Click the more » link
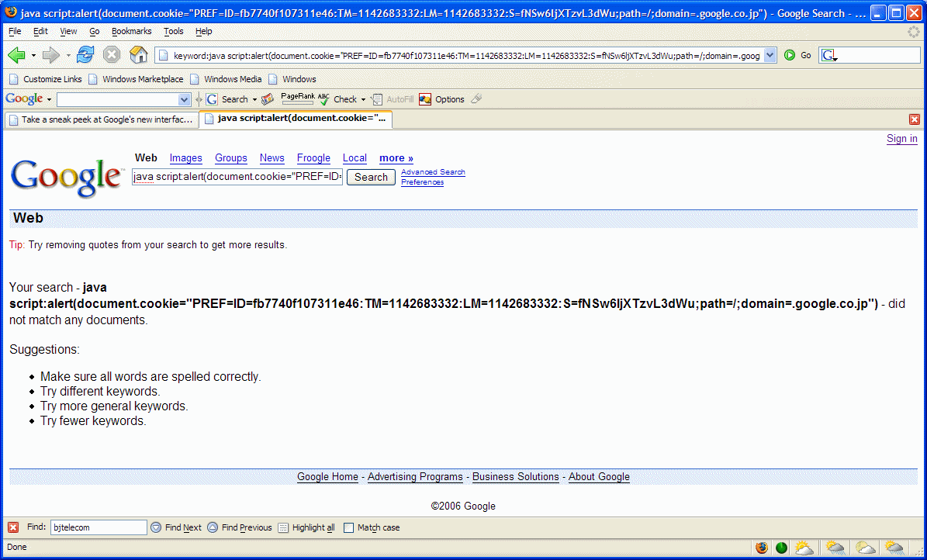 (x=396, y=158)
